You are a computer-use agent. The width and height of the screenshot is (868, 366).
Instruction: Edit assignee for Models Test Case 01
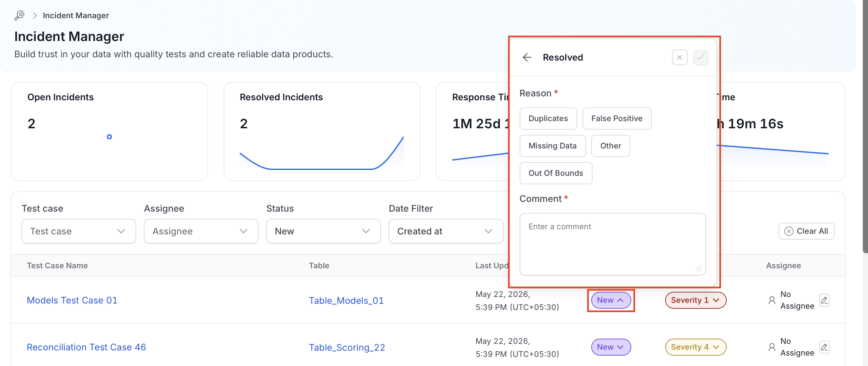tap(824, 300)
